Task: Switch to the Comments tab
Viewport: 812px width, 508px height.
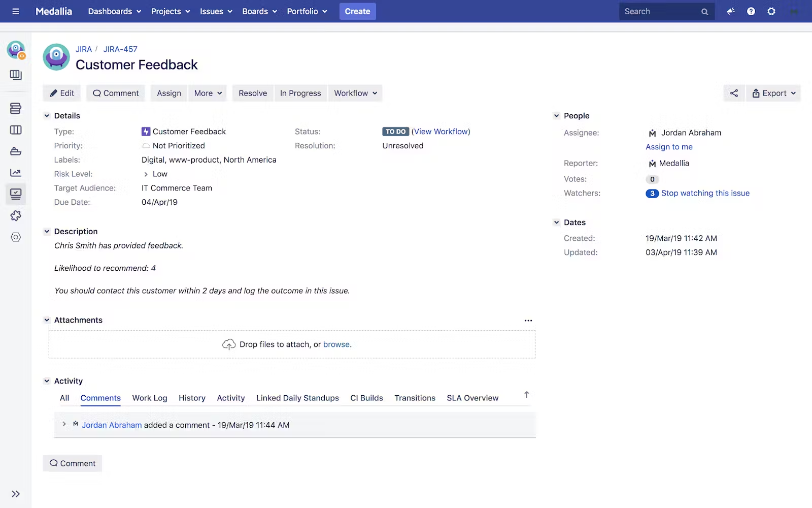Action: (100, 398)
